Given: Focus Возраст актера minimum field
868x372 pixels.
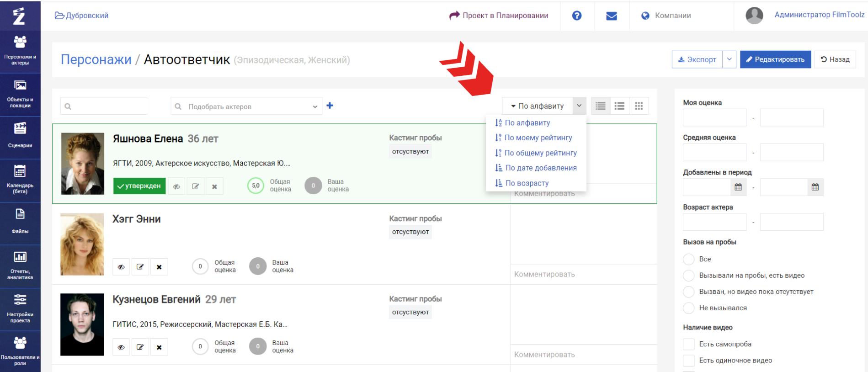Looking at the screenshot, I should point(715,222).
